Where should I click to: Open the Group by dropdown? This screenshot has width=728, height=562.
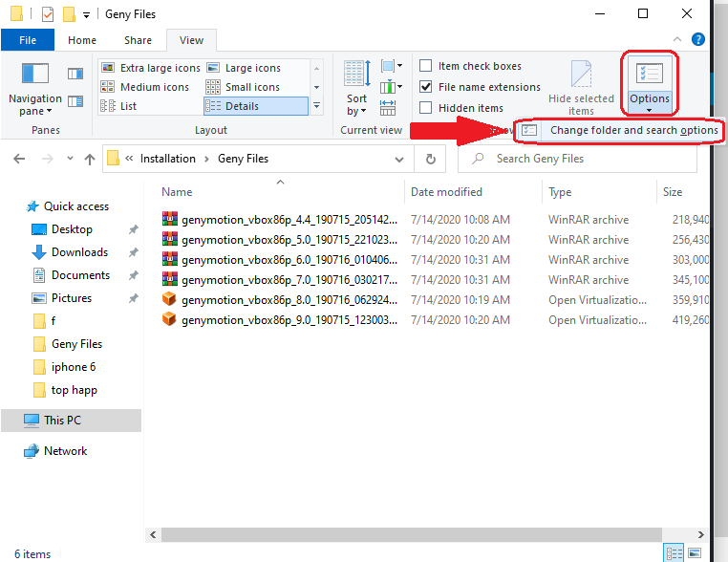pos(391,66)
